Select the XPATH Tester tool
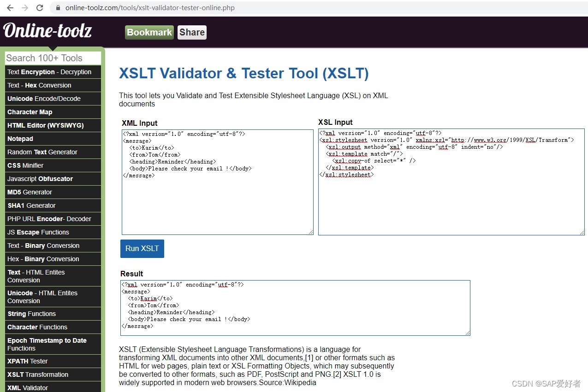 tap(26, 361)
